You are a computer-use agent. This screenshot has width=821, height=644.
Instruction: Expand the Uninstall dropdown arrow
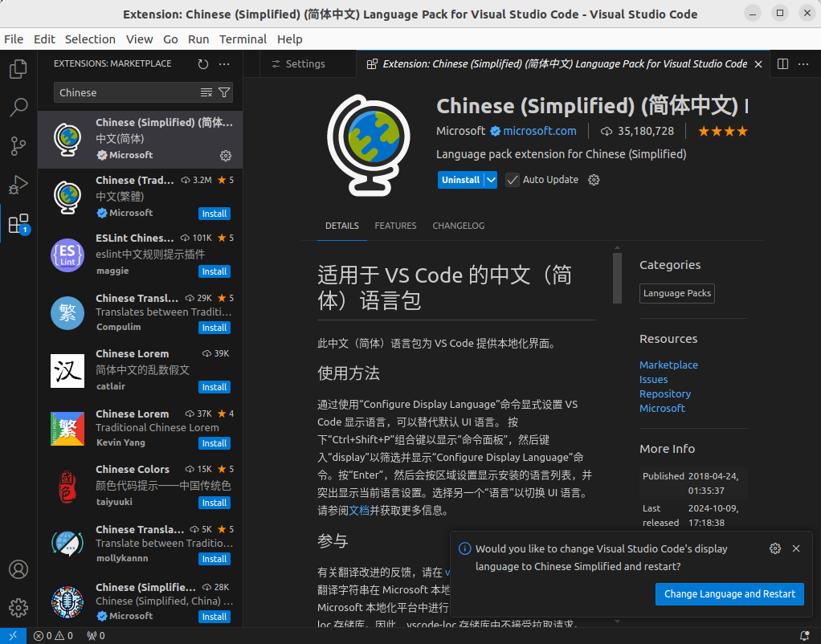tap(491, 180)
